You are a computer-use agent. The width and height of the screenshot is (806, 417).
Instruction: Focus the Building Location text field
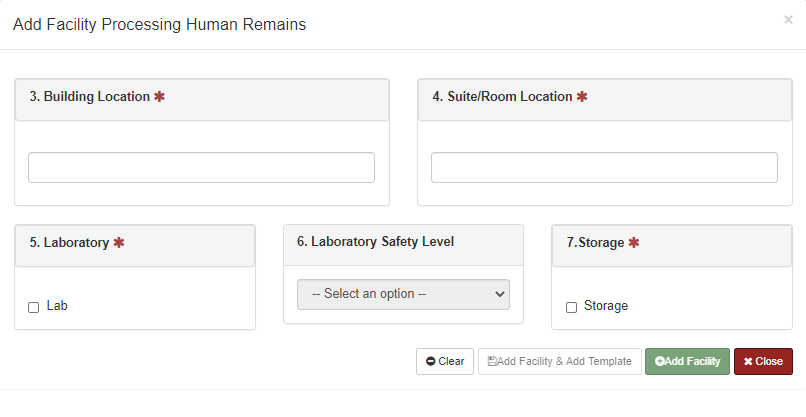(x=201, y=167)
